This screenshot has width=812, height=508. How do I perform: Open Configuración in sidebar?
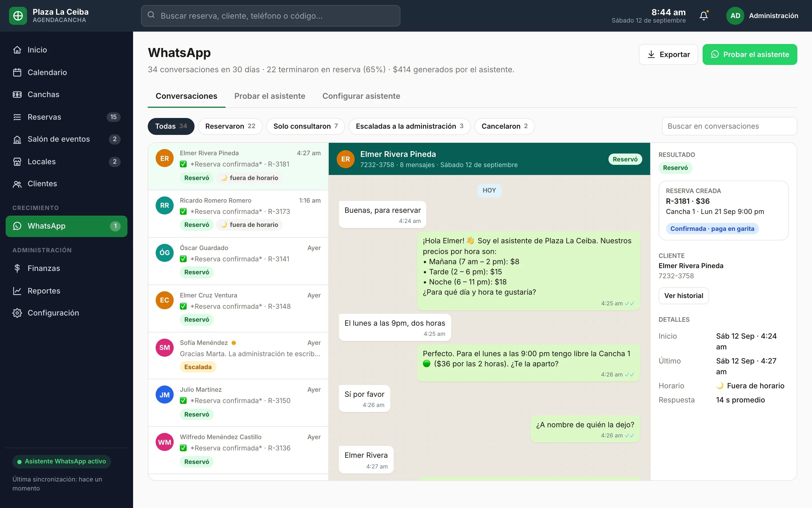(x=67, y=313)
